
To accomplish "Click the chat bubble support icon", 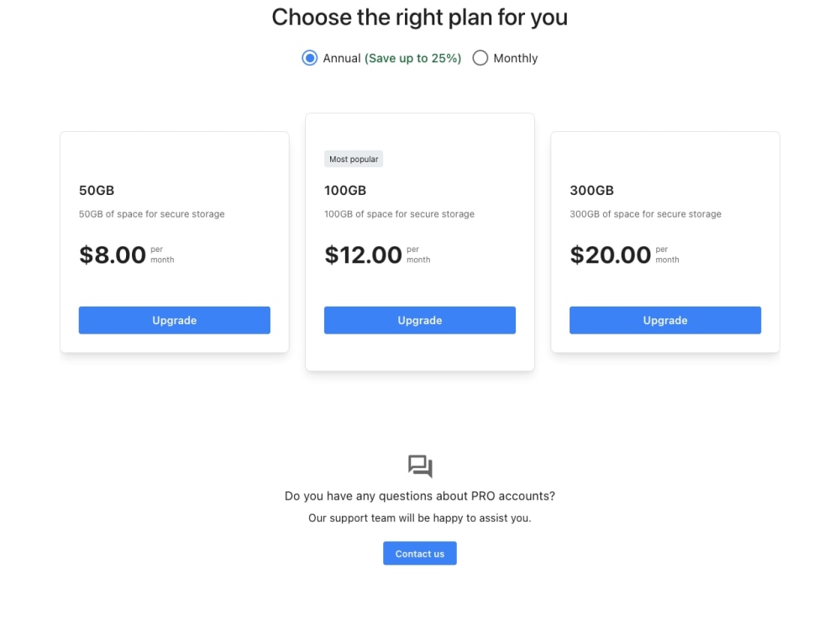I will coord(419,466).
